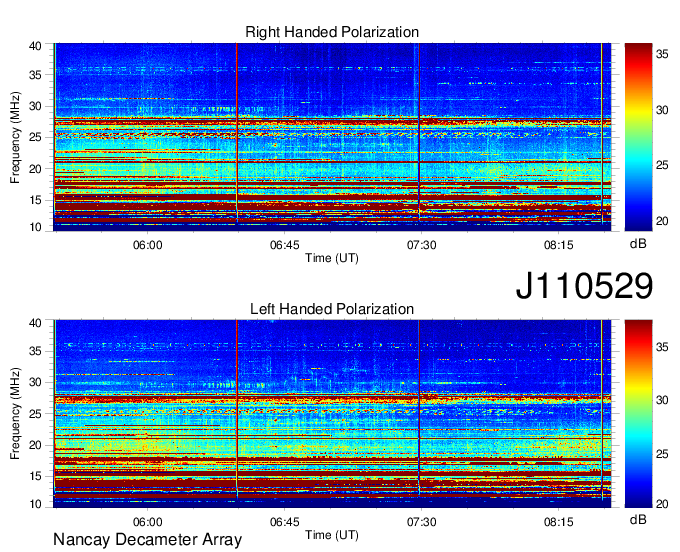Click the dB label under bottom colorbar
The image size is (680, 552).
[x=638, y=519]
